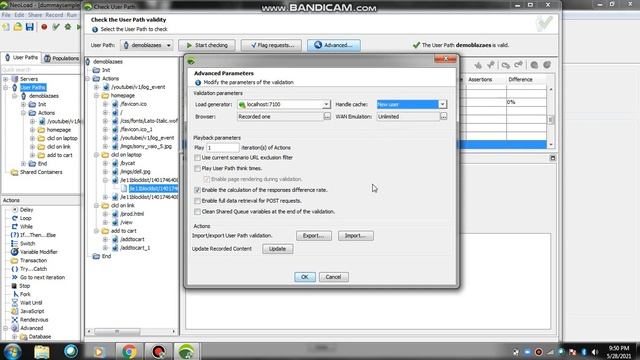The image size is (640, 360).
Task: Click the Export... button
Action: point(313,236)
